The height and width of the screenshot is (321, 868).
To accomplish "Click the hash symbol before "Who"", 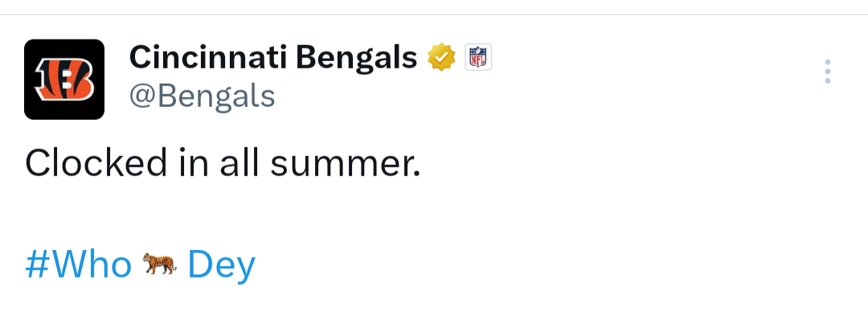I will 39,265.
